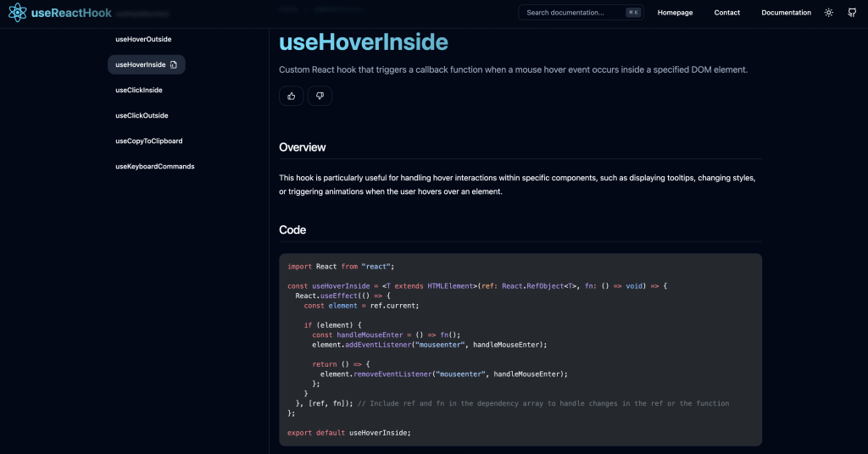Click the Code section heading
The image size is (868, 454).
click(x=292, y=230)
